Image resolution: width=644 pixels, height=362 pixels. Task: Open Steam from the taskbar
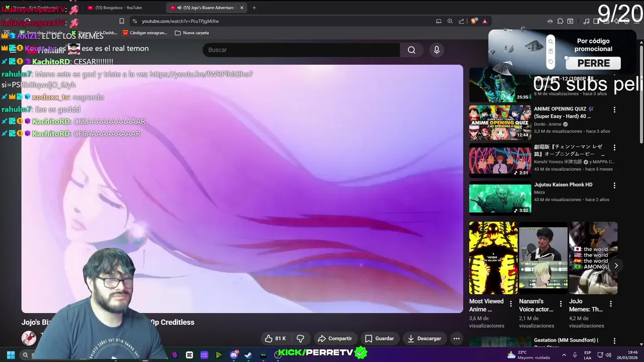pos(248,355)
